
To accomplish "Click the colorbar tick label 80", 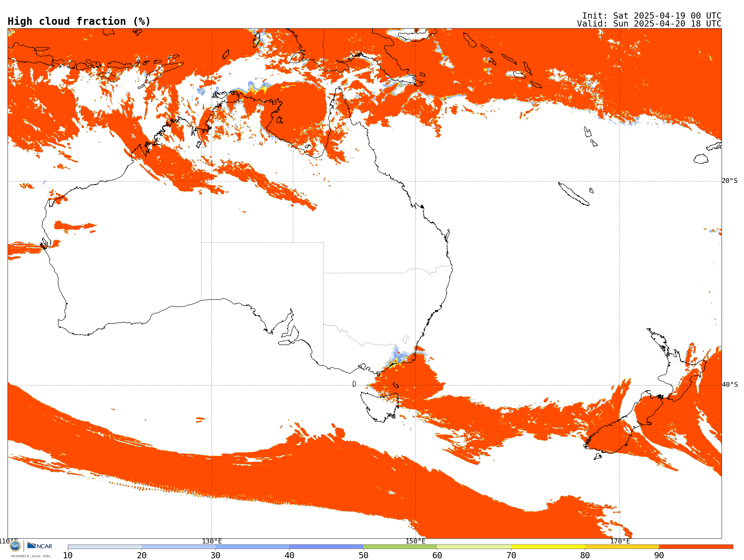I will click(585, 555).
